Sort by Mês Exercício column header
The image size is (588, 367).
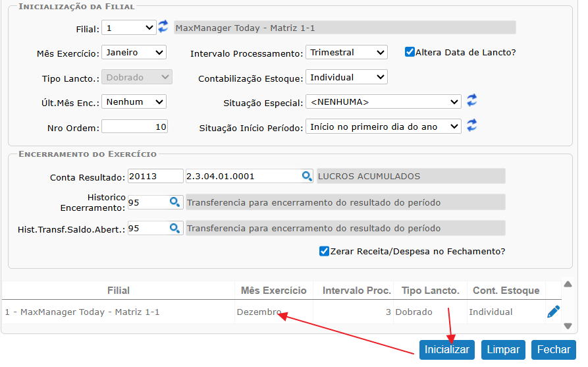click(273, 291)
